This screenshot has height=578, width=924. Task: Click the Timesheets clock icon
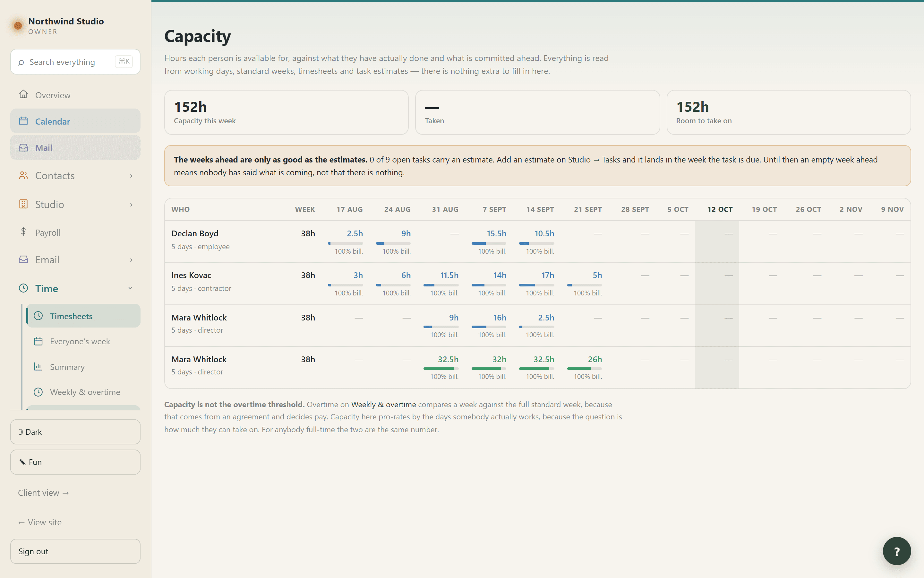click(38, 316)
